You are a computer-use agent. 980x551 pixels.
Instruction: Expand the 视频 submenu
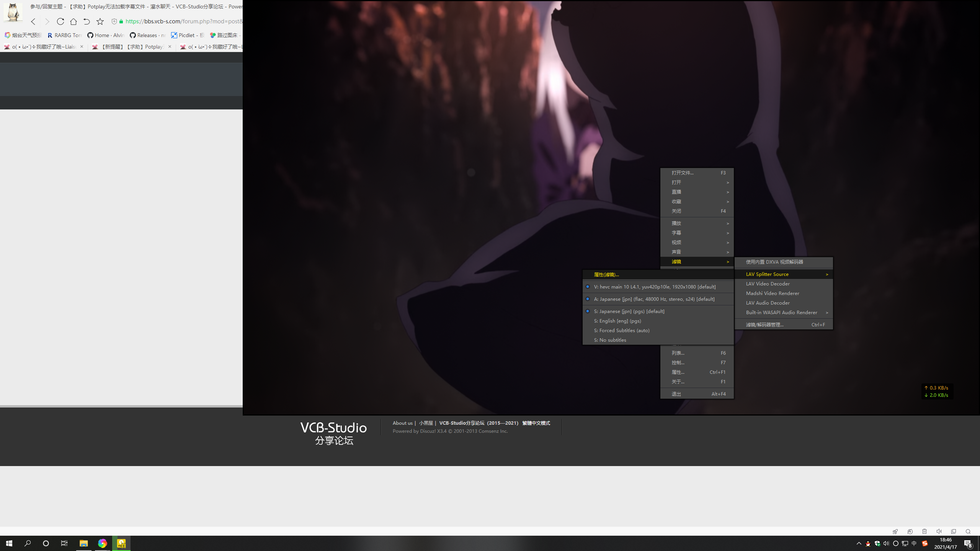697,243
